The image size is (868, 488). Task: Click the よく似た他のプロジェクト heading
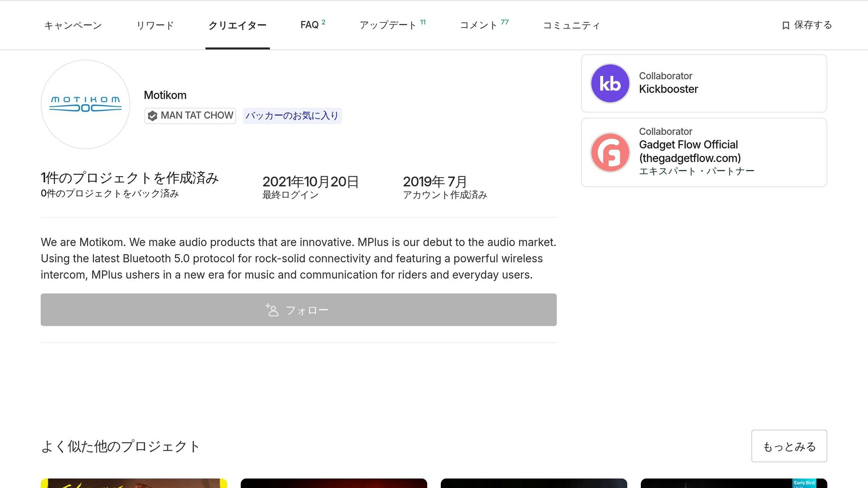click(120, 446)
